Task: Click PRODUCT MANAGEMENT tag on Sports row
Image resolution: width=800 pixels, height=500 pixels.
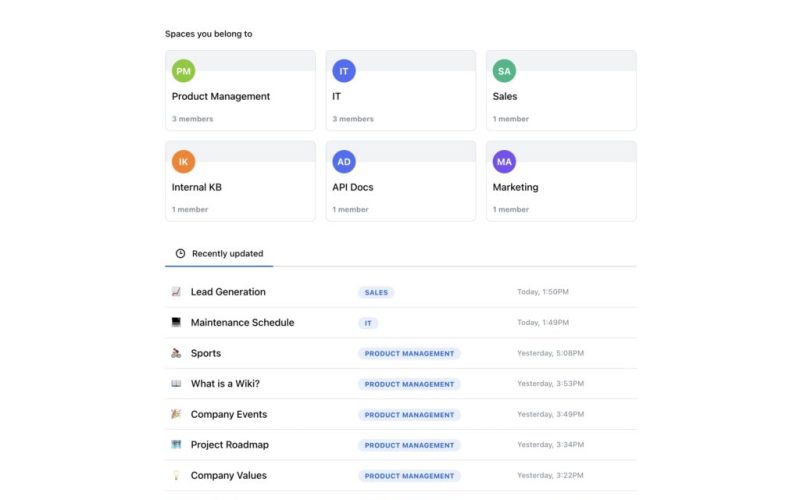Action: pos(409,354)
